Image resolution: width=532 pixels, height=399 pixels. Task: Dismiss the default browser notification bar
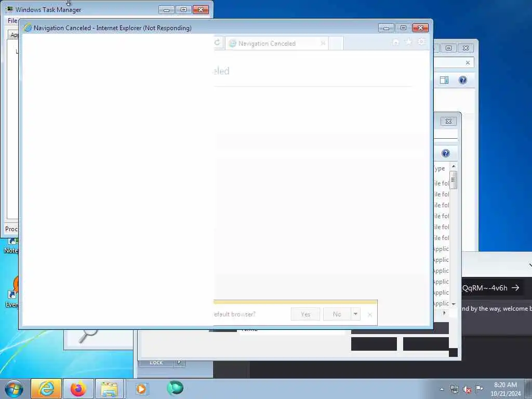(370, 314)
